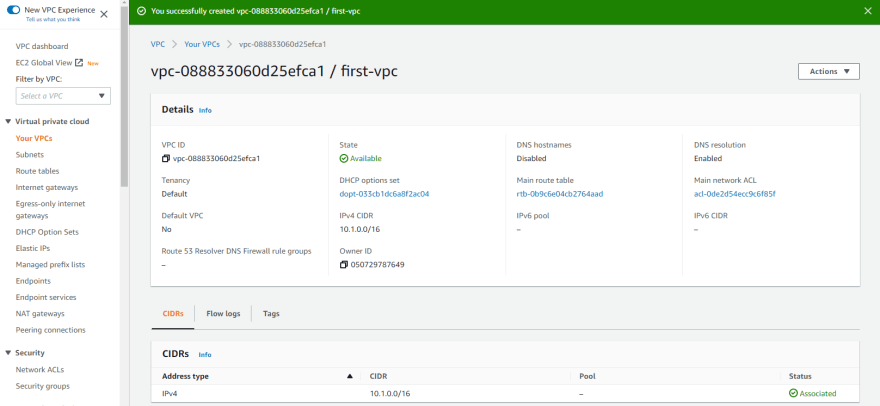Screen dimensions: 880x406
Task: Open Subnets in the sidebar
Action: 30,154
